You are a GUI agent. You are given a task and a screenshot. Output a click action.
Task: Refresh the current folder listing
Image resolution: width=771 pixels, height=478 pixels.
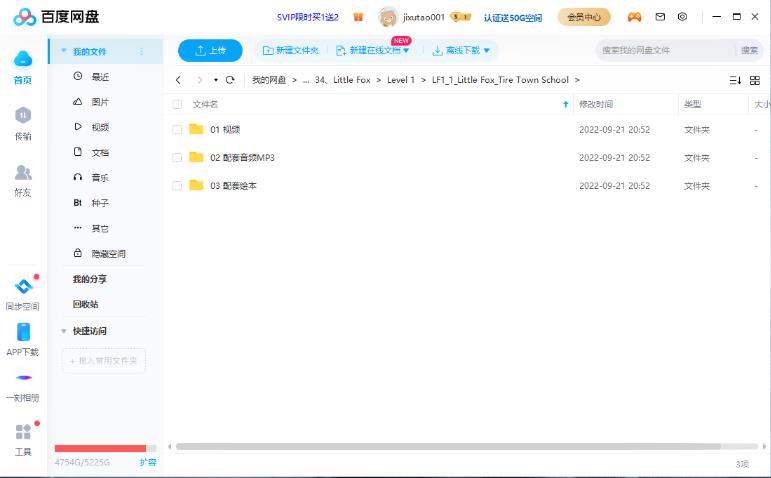[230, 80]
